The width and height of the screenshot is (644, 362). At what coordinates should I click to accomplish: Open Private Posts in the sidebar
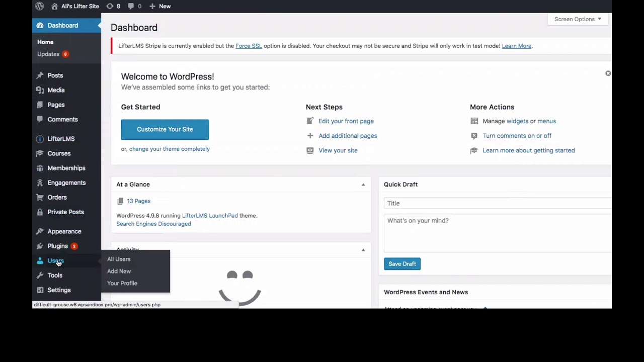point(66,212)
